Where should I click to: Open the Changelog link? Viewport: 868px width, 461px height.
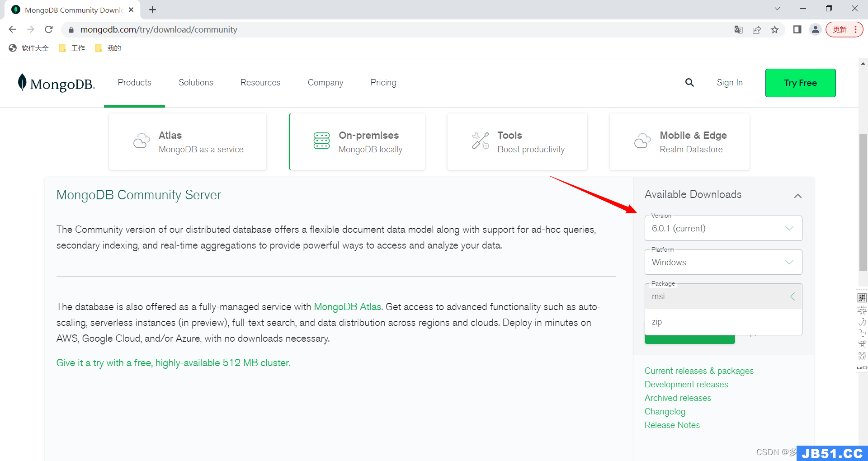665,412
